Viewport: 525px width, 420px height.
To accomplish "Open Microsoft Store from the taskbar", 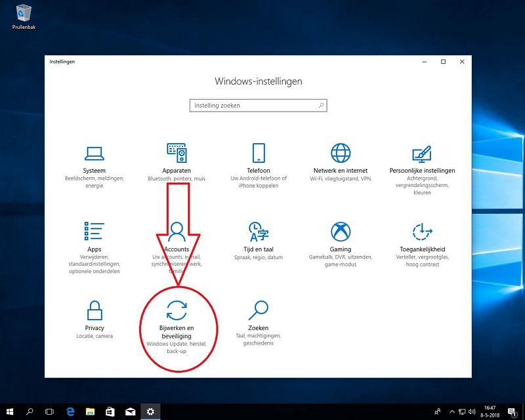I will pos(110,411).
